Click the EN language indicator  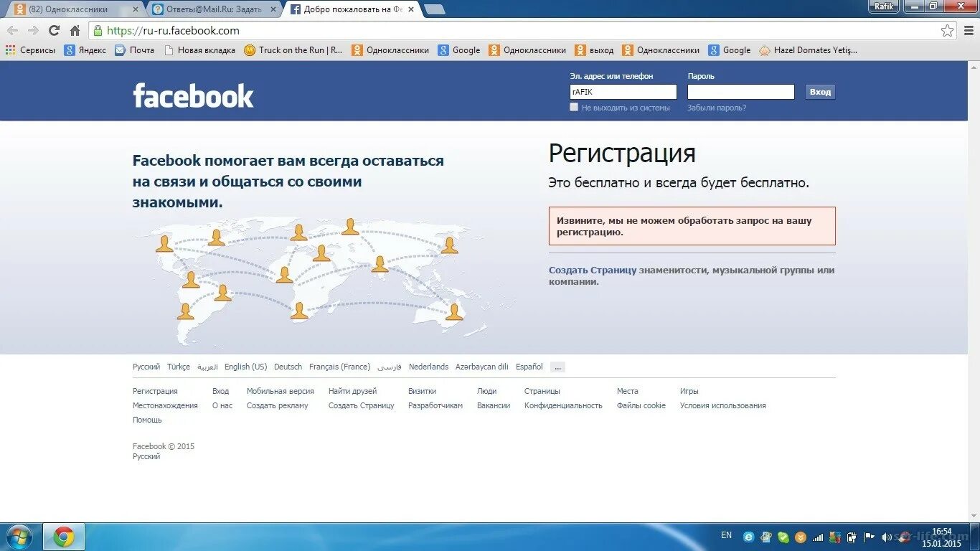pos(726,535)
